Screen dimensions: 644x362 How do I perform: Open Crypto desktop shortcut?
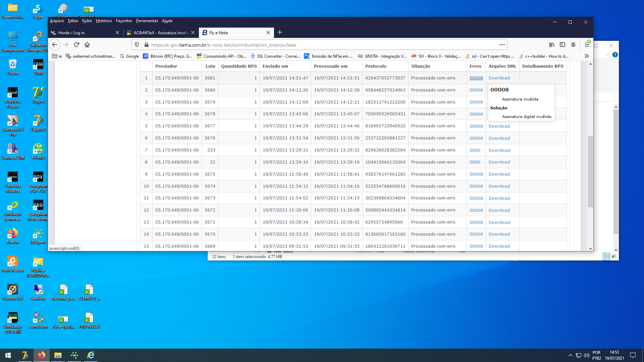pos(38,95)
